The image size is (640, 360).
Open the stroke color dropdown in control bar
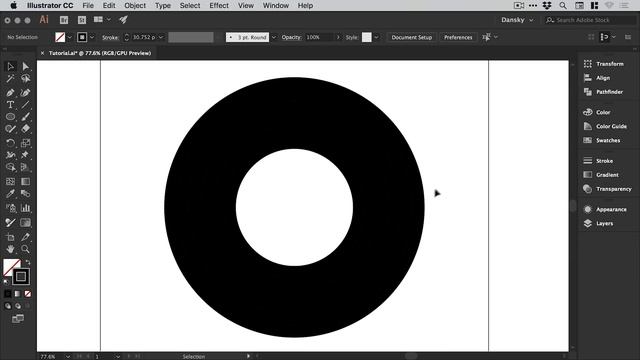click(x=92, y=37)
